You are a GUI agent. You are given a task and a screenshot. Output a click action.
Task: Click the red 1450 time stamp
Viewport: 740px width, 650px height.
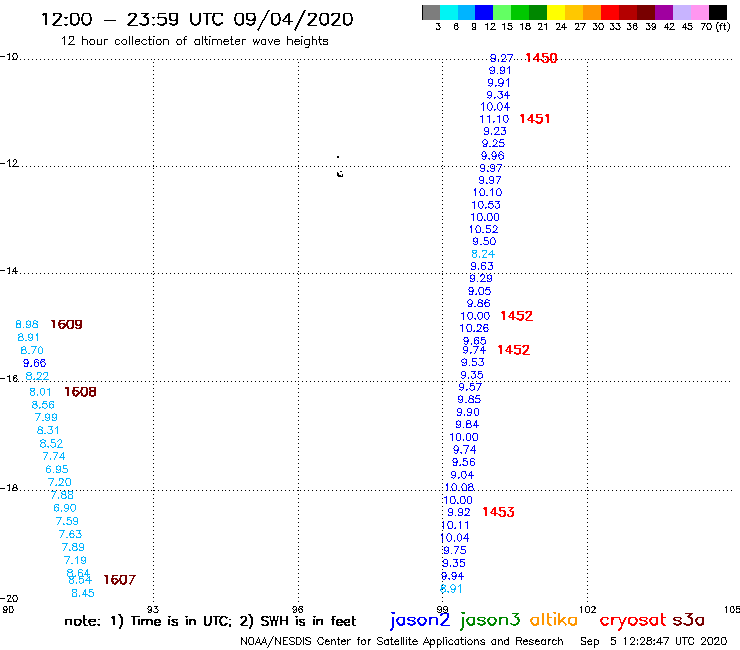tap(541, 58)
